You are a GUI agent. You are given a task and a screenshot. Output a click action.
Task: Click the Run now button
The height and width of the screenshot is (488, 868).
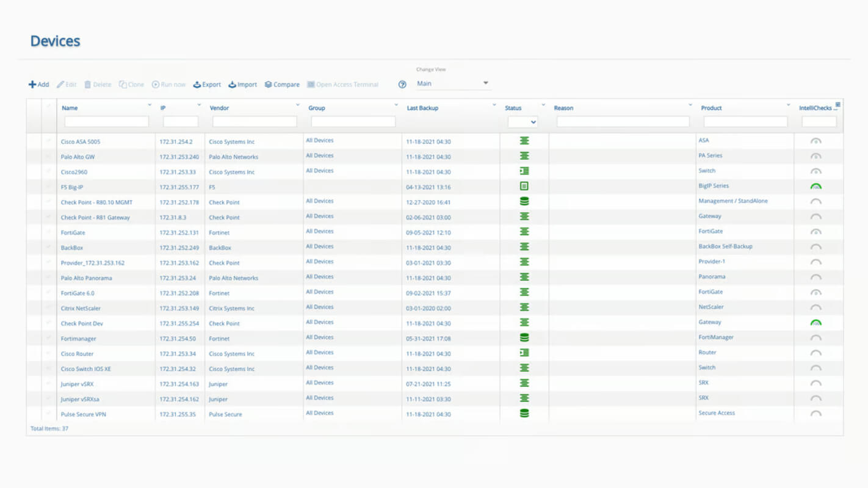tap(168, 85)
